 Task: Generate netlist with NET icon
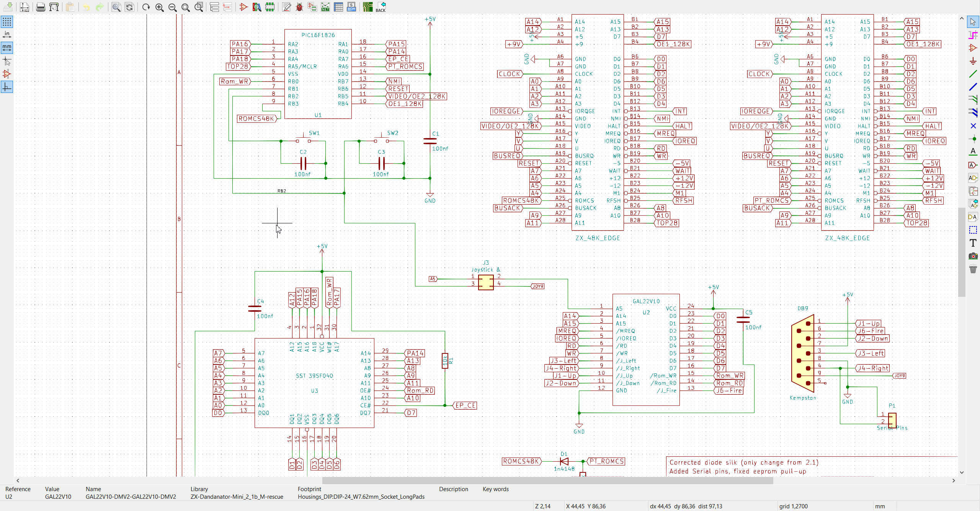pos(325,7)
